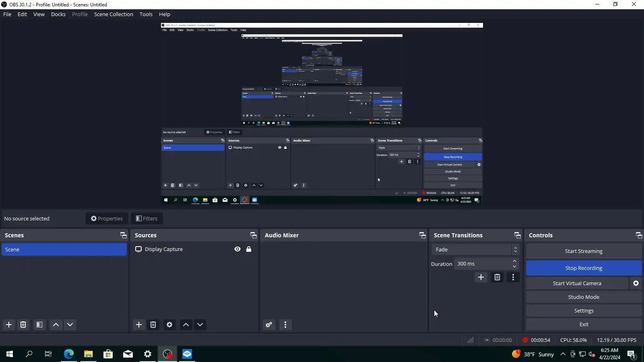Remove transition with trash icon
This screenshot has width=644, height=362.
click(497, 277)
